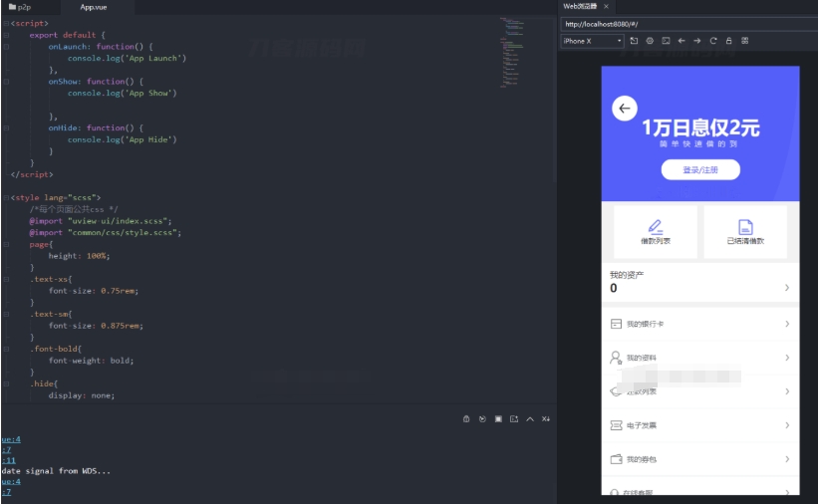Tap the wallet icon beside 我的券包

pos(616,459)
